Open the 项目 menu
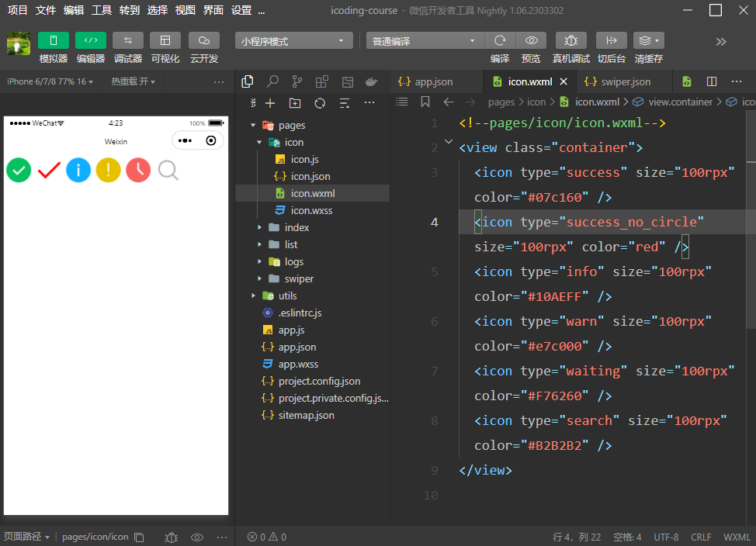Image resolution: width=756 pixels, height=546 pixels. point(17,10)
